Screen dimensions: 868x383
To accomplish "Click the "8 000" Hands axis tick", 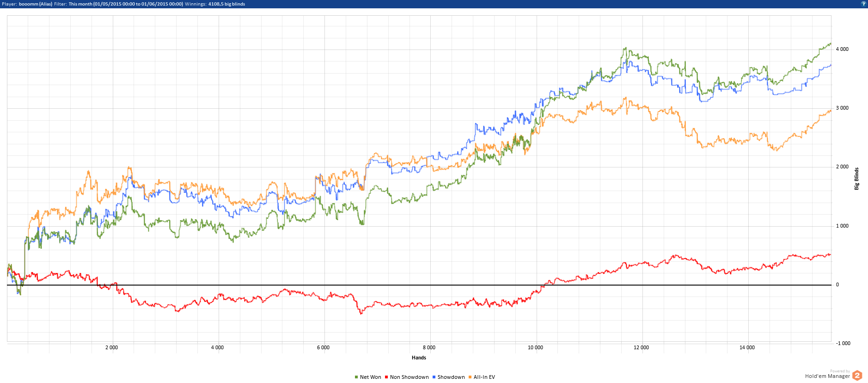I will (429, 347).
